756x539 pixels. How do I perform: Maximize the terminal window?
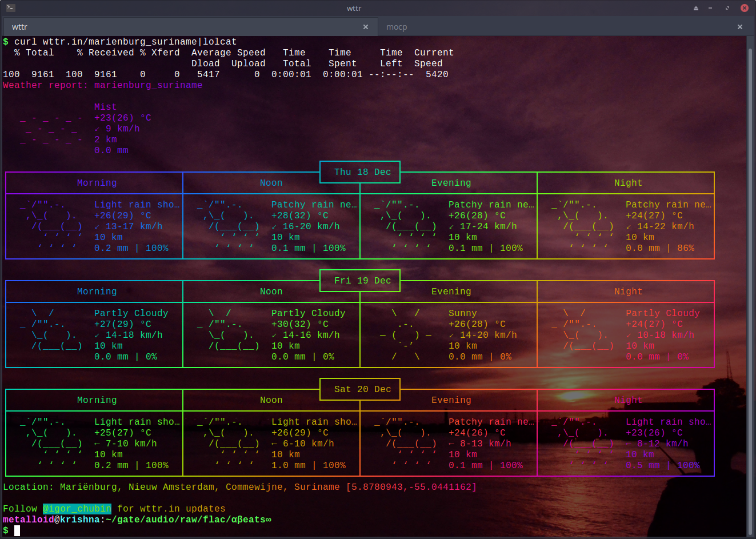[727, 8]
